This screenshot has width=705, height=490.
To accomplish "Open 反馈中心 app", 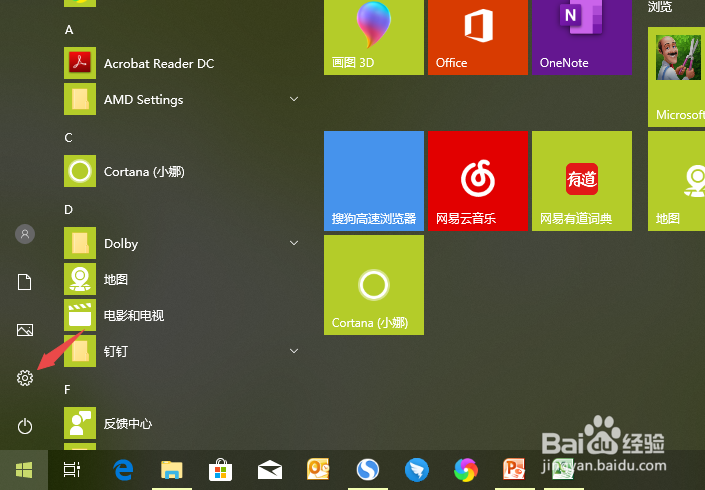I will pos(180,423).
